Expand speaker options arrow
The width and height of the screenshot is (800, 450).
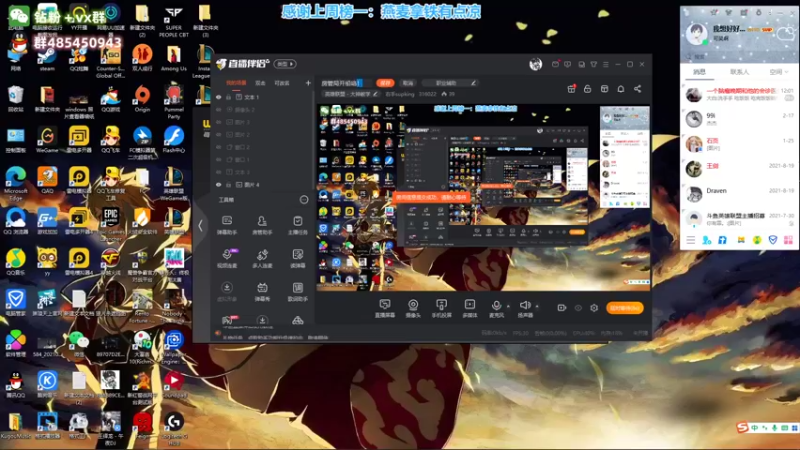coord(537,306)
